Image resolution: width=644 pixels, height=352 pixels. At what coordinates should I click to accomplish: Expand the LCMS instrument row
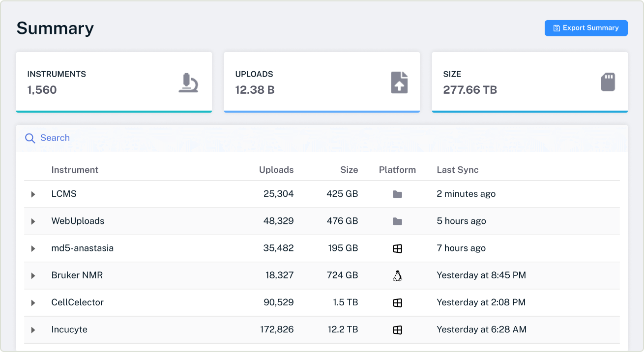coord(33,194)
